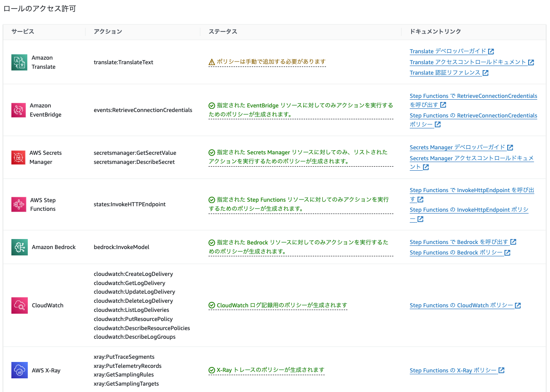Select the cloudwatch:DescribeLogGroups action text

point(135,337)
